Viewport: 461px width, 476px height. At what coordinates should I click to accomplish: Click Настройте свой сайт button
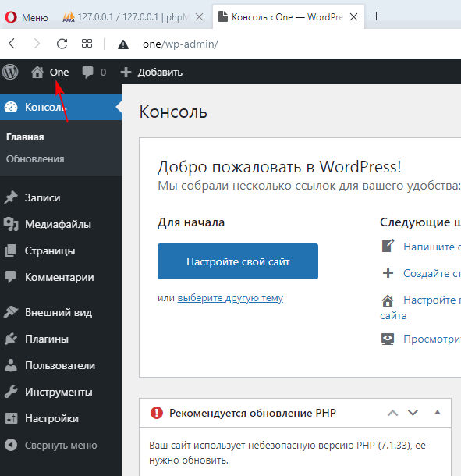[238, 261]
